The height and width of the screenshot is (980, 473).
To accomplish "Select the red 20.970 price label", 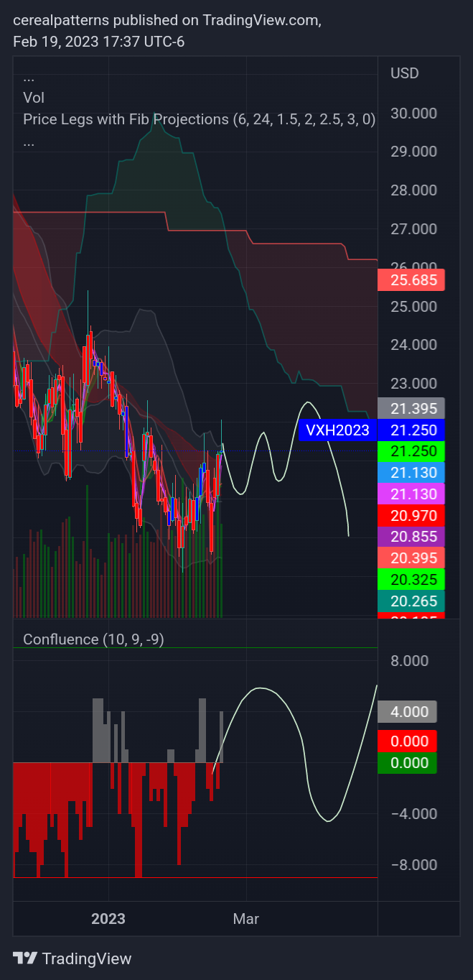I will point(411,515).
